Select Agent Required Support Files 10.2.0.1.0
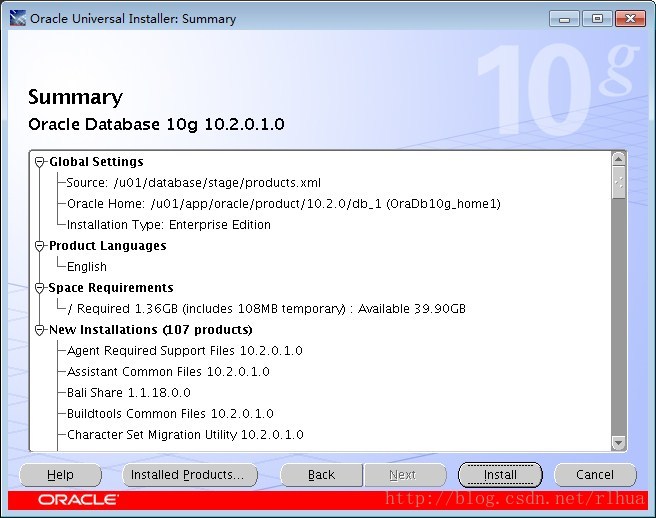 [184, 351]
